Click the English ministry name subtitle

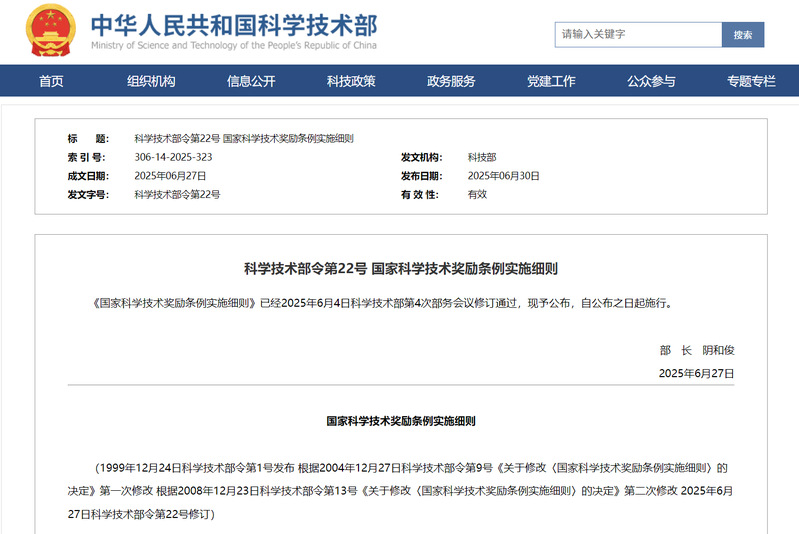click(234, 45)
